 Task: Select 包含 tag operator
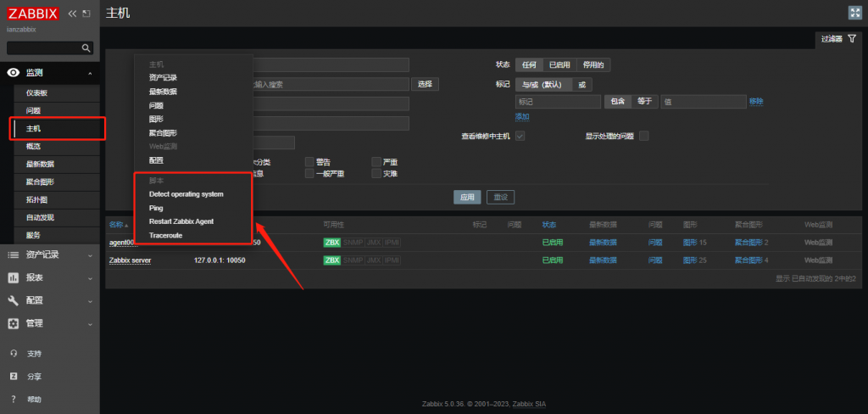(618, 102)
